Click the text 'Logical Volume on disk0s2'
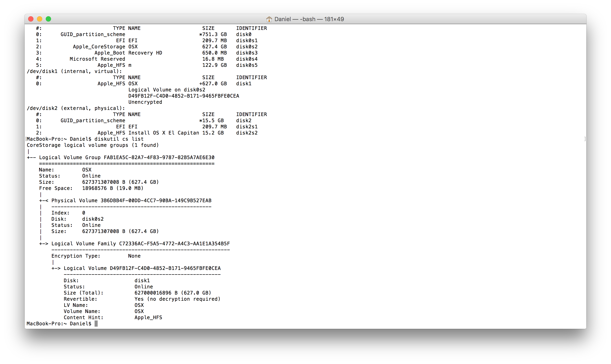Screen dimensions: 611x364 pyautogui.click(x=167, y=90)
